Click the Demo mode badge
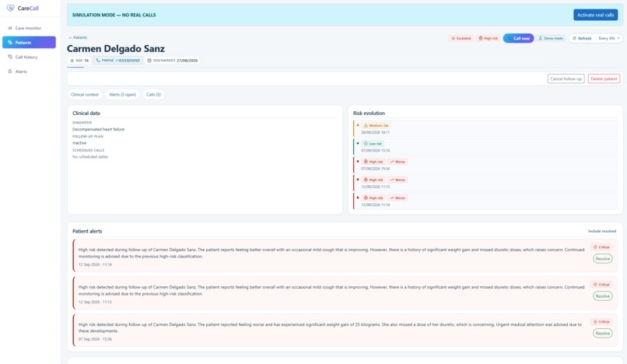This screenshot has width=627, height=364. 551,38
